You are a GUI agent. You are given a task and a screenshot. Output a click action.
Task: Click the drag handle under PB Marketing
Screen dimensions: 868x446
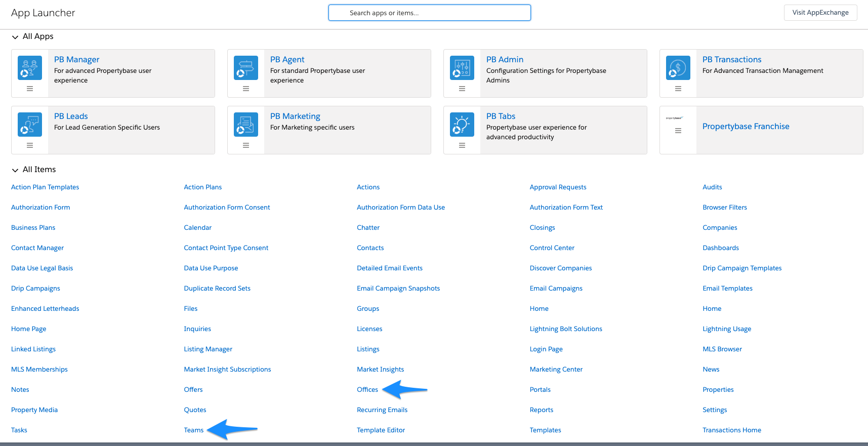246,145
